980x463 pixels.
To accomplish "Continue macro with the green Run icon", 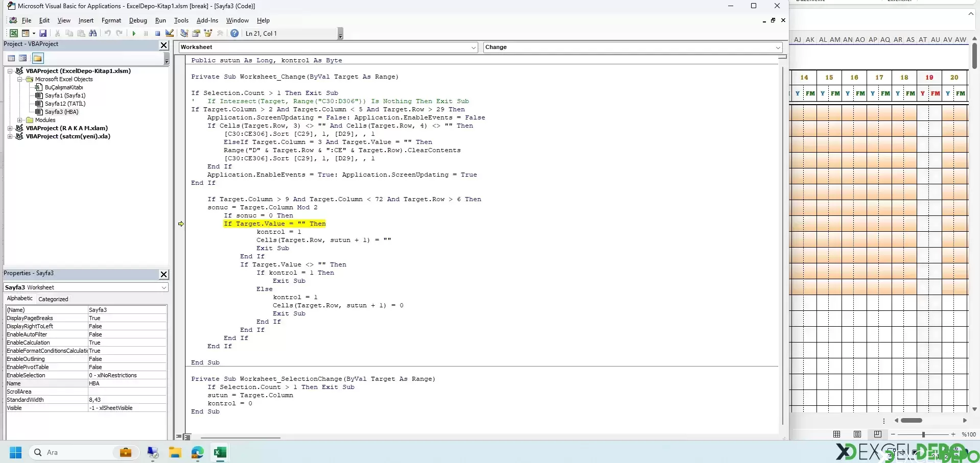I will [134, 33].
